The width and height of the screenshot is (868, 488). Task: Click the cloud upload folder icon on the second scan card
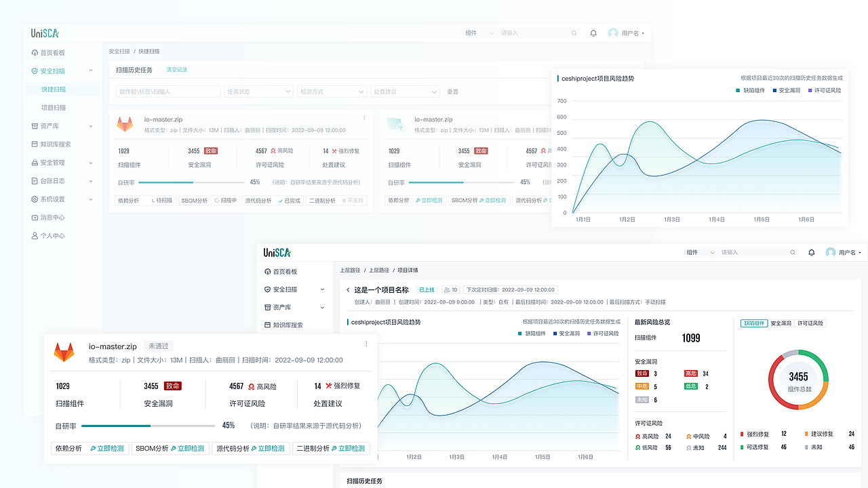pos(395,124)
